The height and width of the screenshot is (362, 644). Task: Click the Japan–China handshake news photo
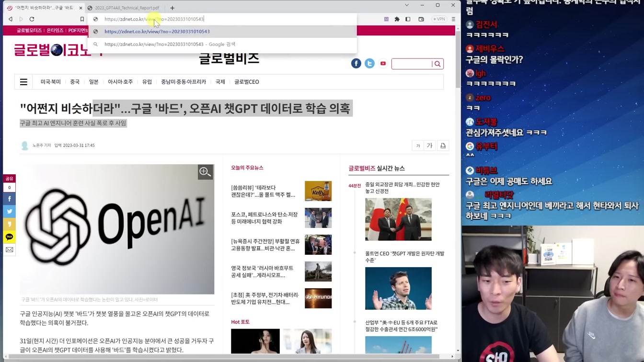(398, 219)
